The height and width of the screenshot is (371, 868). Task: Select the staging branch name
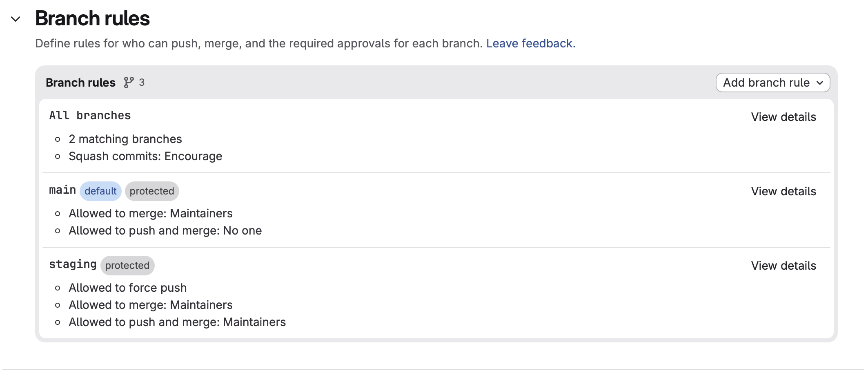coord(73,265)
